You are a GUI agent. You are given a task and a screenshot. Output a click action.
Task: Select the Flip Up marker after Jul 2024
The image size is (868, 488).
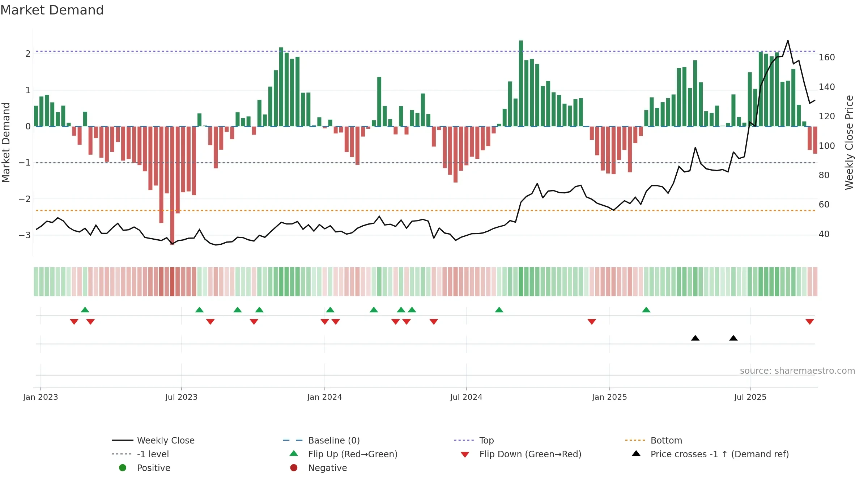pos(499,310)
